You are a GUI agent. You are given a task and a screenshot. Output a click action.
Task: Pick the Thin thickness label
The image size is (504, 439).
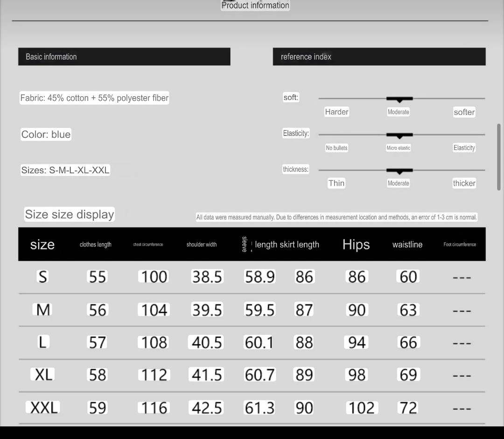[336, 183]
